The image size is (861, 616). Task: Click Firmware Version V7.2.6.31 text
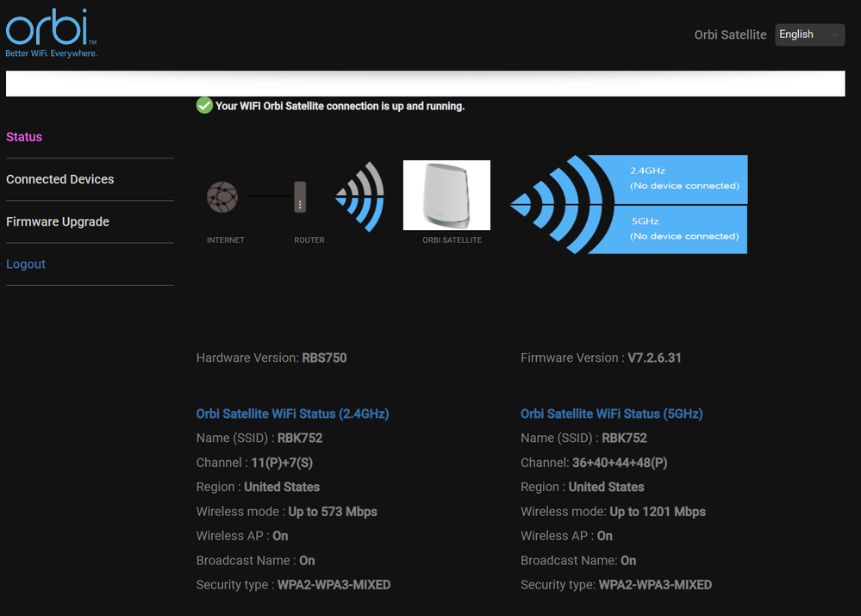pos(601,358)
